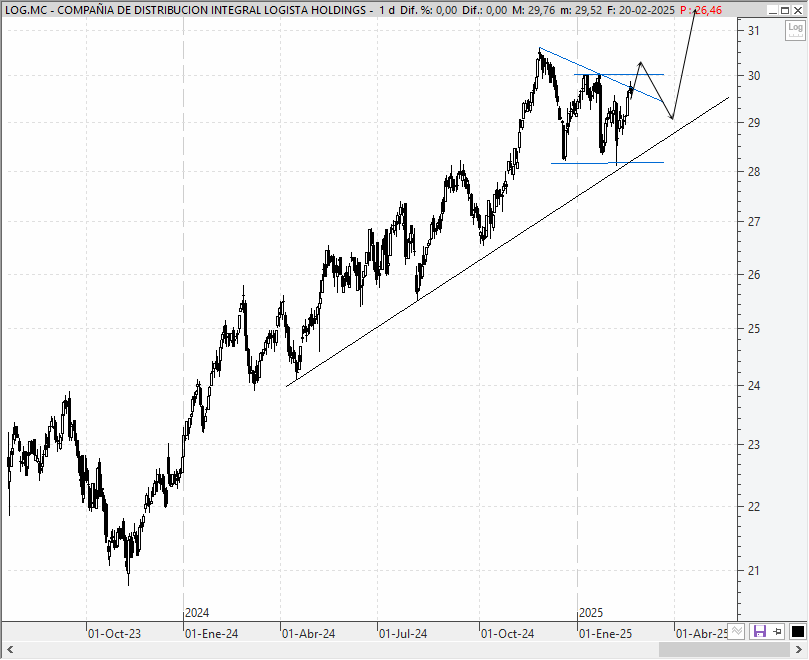Minimize the LOG.MC chart window
The image size is (809, 660).
(x=772, y=10)
